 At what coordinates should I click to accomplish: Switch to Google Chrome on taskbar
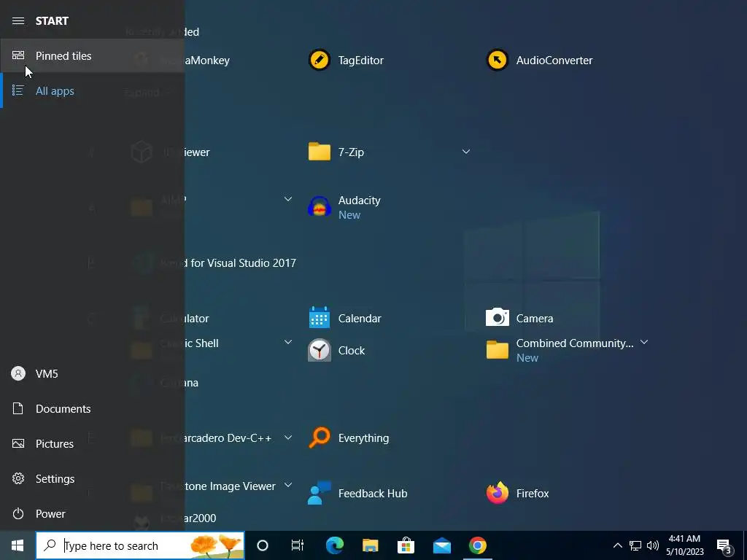tap(477, 545)
